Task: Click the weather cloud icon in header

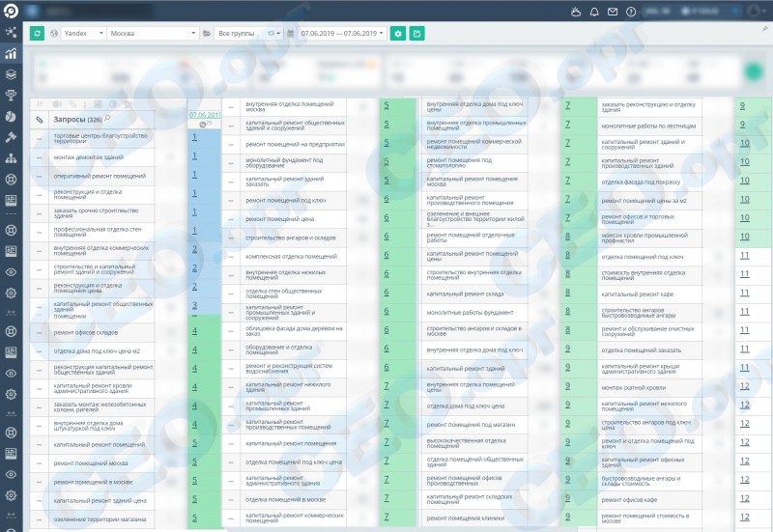Action: pyautogui.click(x=575, y=12)
